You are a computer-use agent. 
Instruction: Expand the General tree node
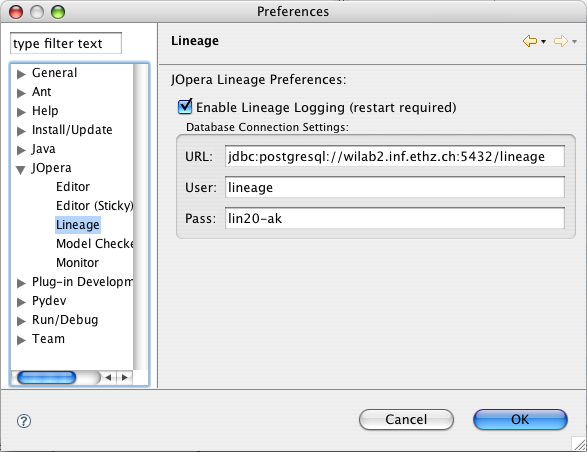point(21,74)
